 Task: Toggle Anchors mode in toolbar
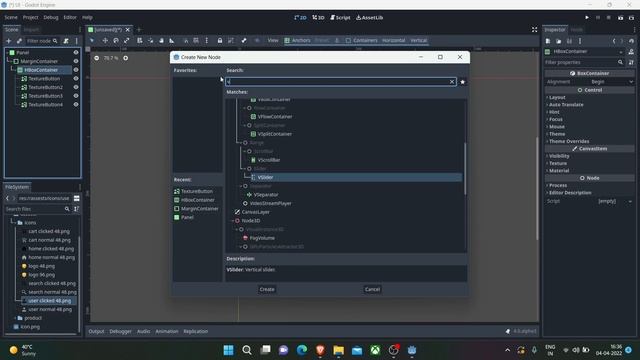(x=298, y=40)
